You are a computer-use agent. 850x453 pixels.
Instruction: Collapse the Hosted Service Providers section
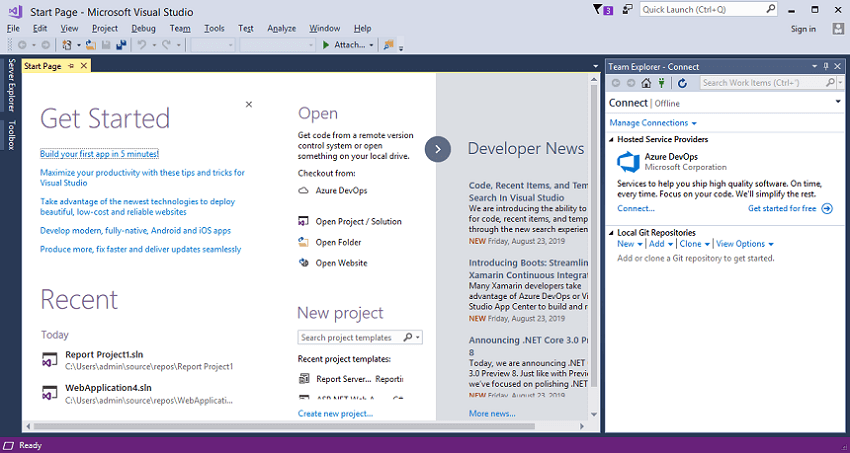click(x=612, y=140)
